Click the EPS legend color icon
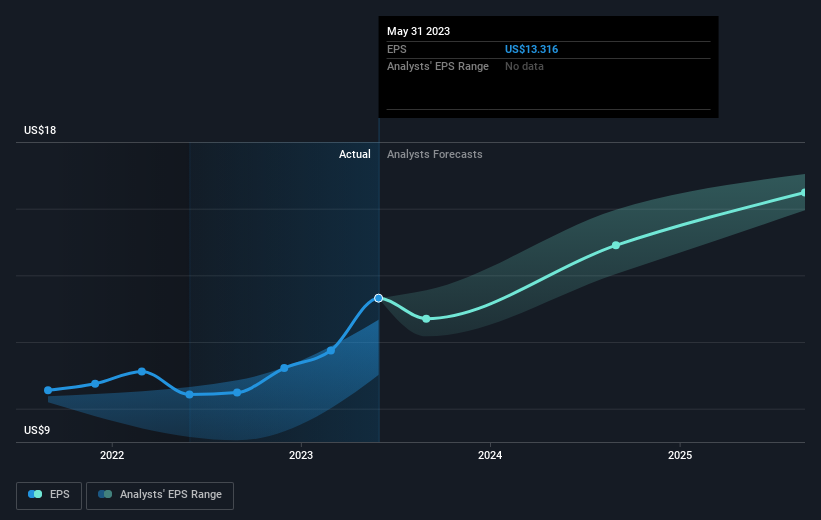The width and height of the screenshot is (821, 520). click(35, 494)
